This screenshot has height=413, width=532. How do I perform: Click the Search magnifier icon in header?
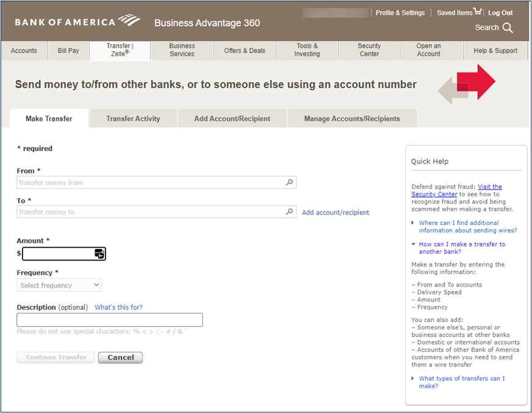[508, 27]
